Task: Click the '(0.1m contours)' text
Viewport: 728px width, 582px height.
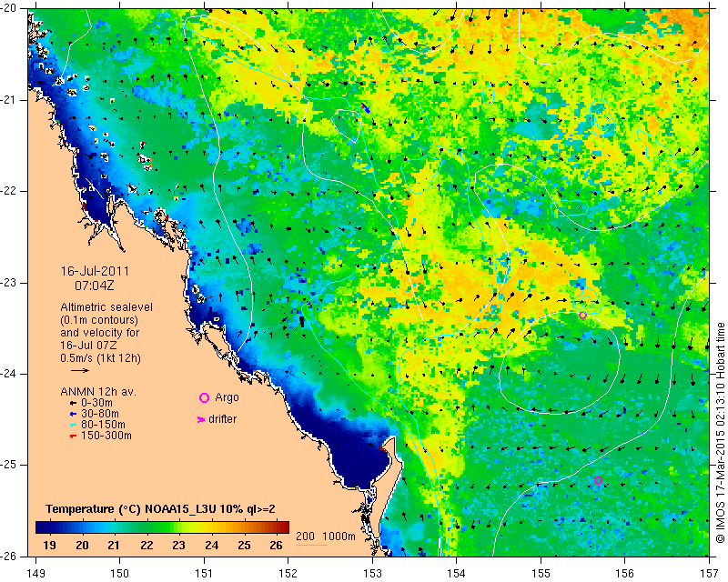Action: [x=99, y=320]
